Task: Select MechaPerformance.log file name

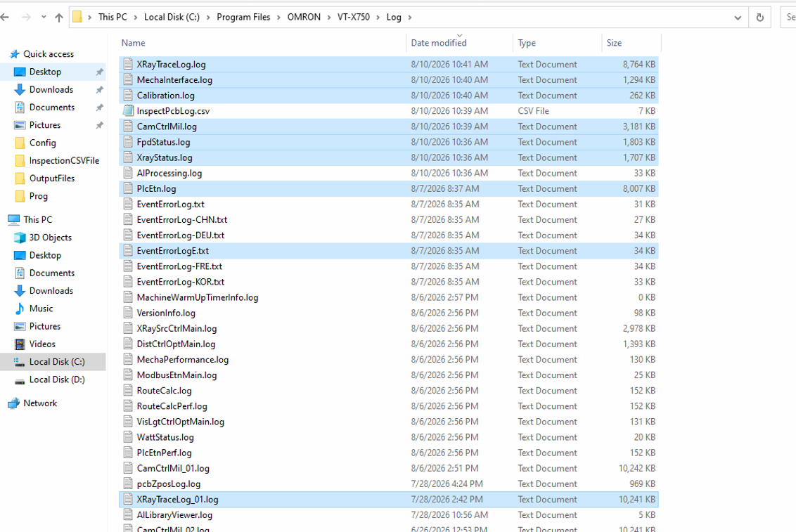Action: click(x=182, y=360)
